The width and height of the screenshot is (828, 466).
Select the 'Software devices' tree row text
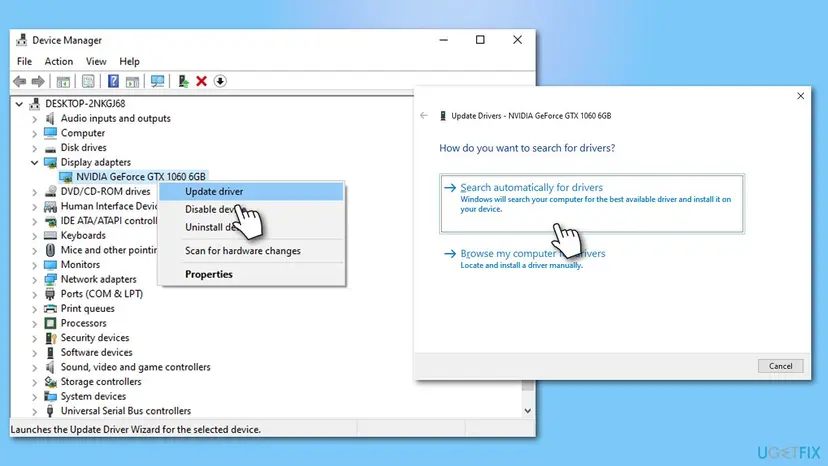coord(97,352)
